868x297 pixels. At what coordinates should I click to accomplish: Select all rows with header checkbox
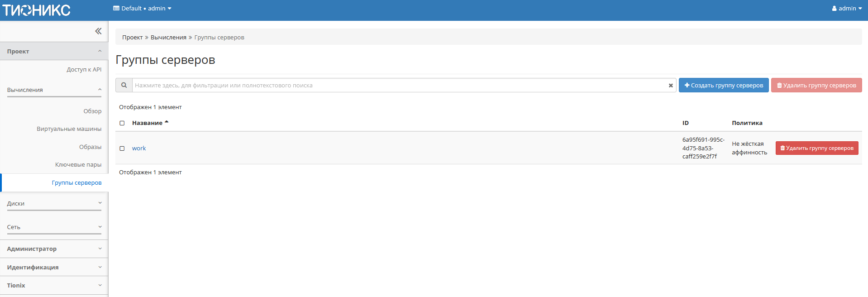pyautogui.click(x=122, y=123)
